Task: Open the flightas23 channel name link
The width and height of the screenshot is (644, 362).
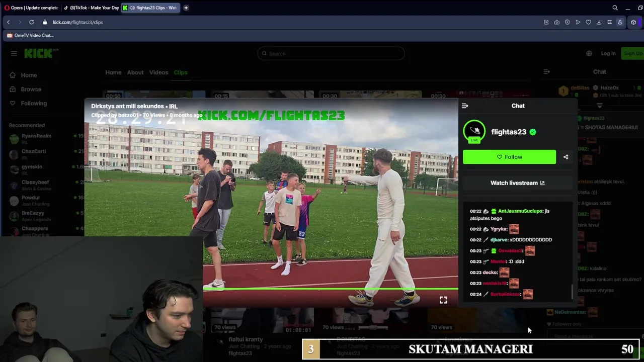Action: (509, 132)
